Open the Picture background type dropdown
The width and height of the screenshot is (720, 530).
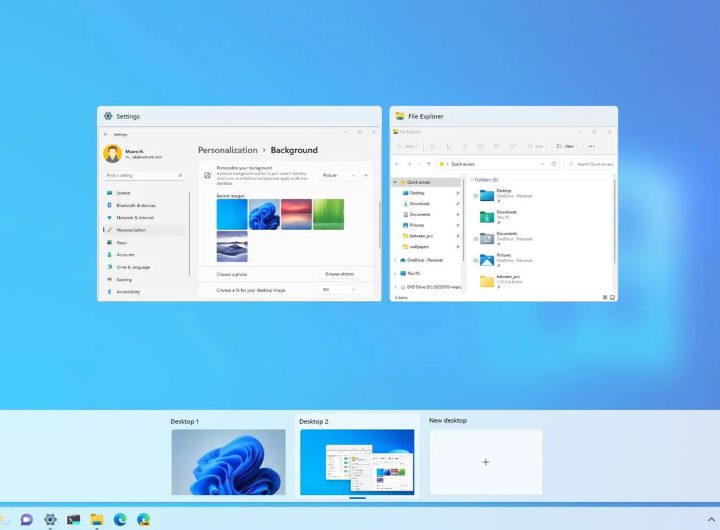(x=339, y=175)
